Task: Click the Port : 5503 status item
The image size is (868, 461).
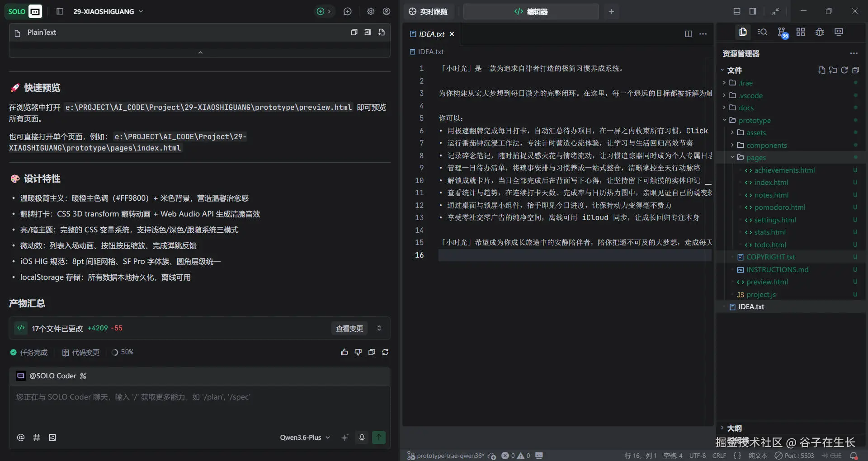Action: click(x=794, y=456)
